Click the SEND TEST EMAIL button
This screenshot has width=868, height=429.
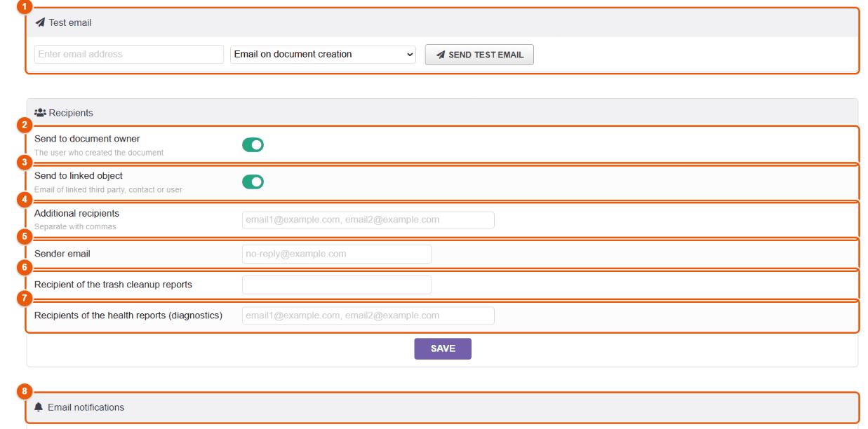coord(479,55)
